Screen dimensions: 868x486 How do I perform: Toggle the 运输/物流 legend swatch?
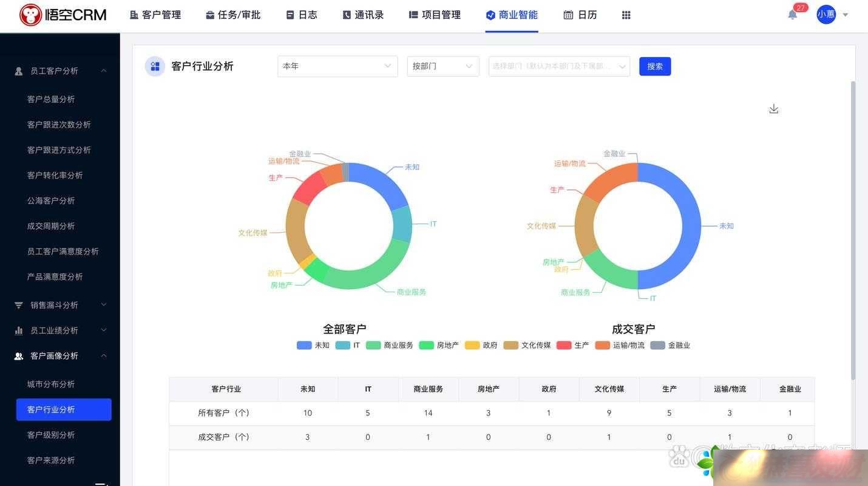point(603,345)
